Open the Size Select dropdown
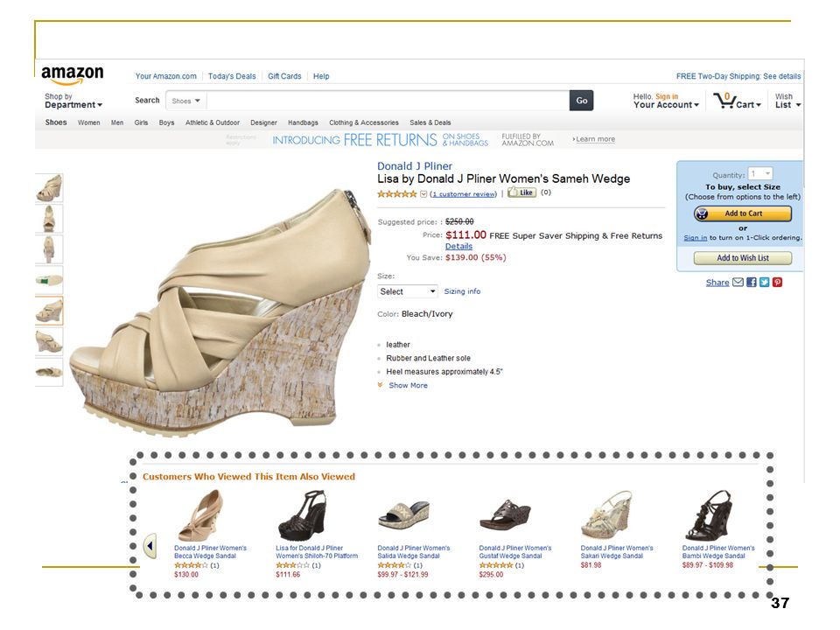This screenshot has height=630, width=840. point(407,291)
